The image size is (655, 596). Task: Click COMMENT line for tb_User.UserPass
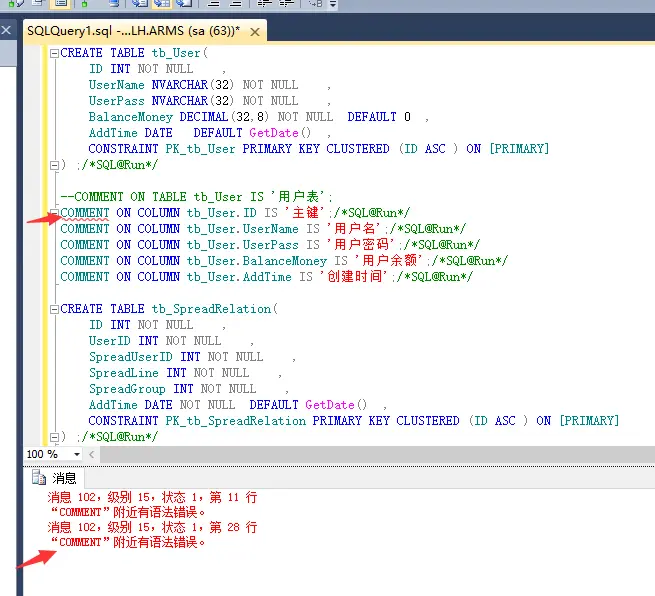click(270, 245)
